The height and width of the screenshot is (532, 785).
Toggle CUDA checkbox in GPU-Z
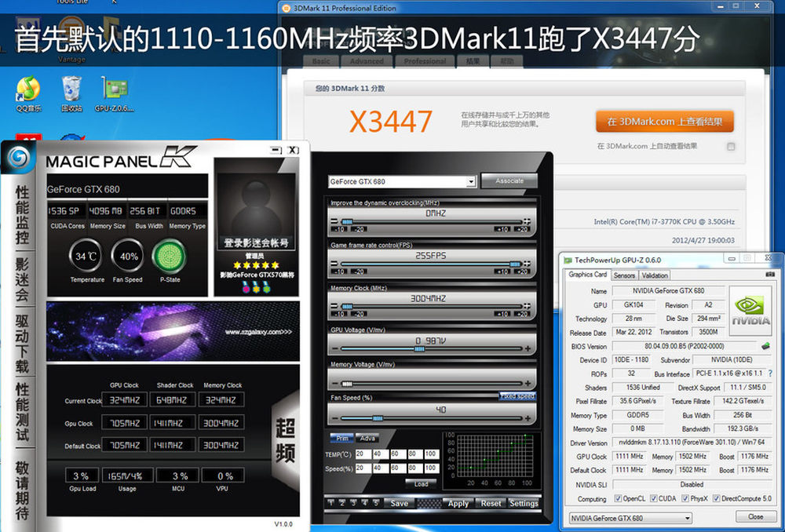tap(653, 498)
